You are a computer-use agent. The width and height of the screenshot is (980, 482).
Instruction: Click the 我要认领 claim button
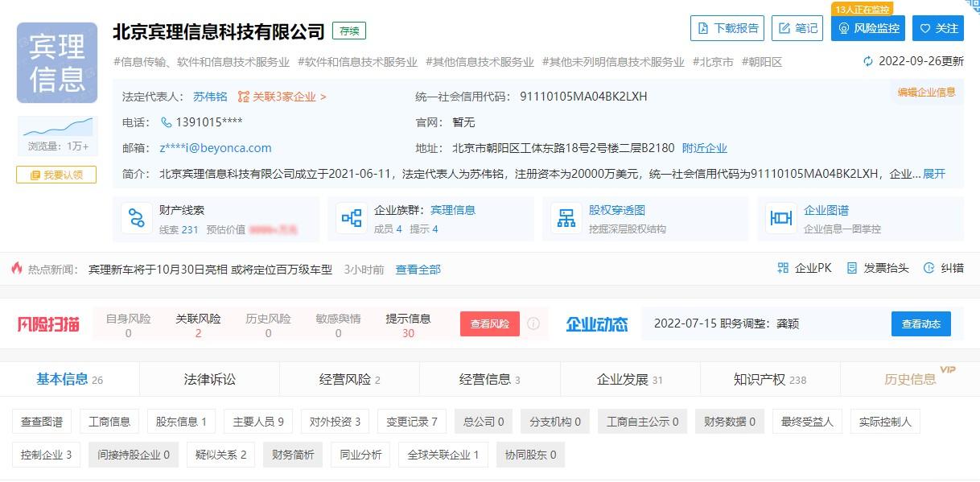[56, 175]
